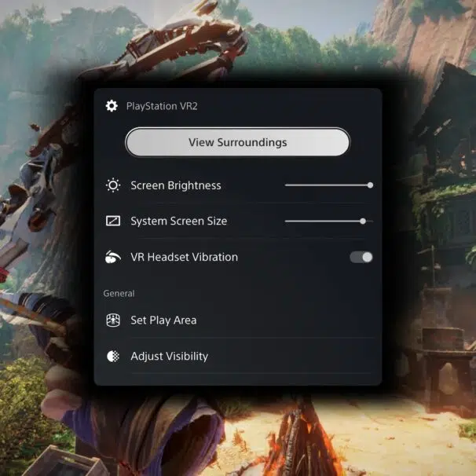Click the Set Play Area icon
Image resolution: width=476 pixels, height=476 pixels.
click(x=113, y=320)
